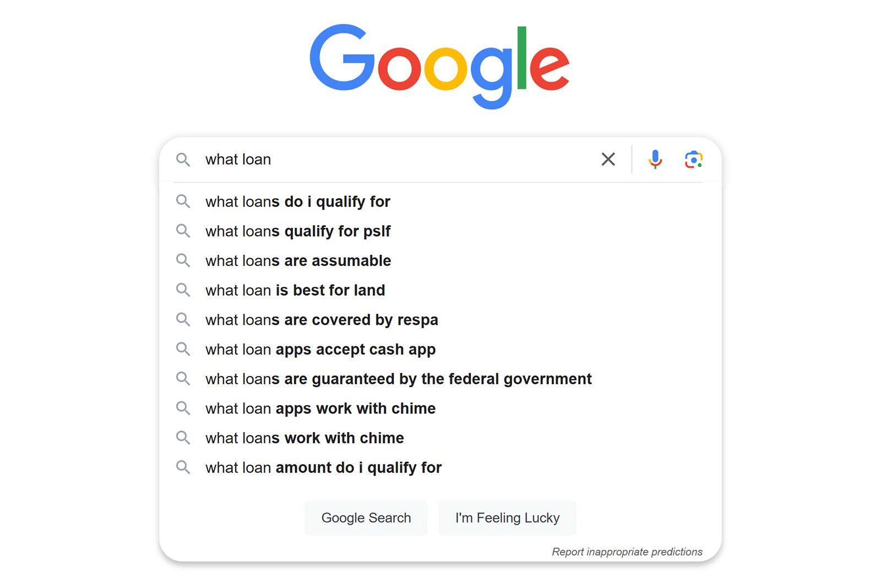Clear the search box with the X icon
881x588 pixels.
608,159
